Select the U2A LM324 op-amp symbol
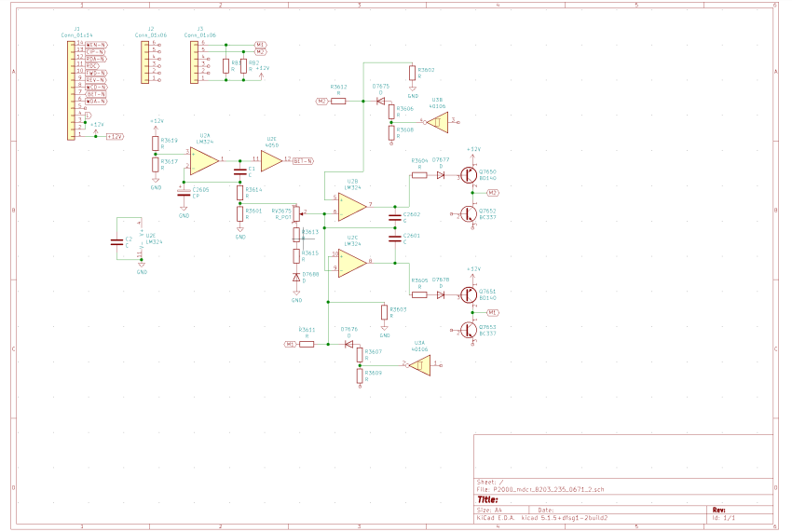 pos(204,160)
